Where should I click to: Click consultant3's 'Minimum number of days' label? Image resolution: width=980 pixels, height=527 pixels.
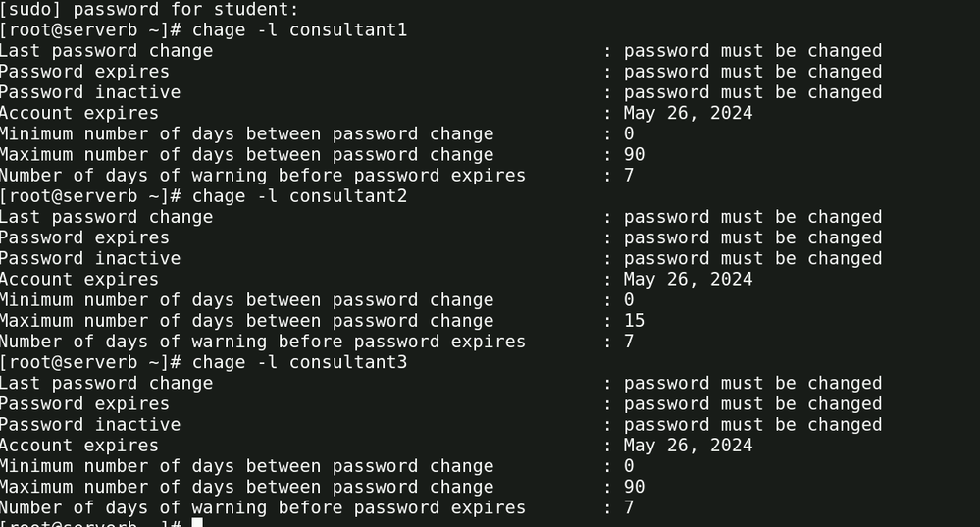pos(246,466)
